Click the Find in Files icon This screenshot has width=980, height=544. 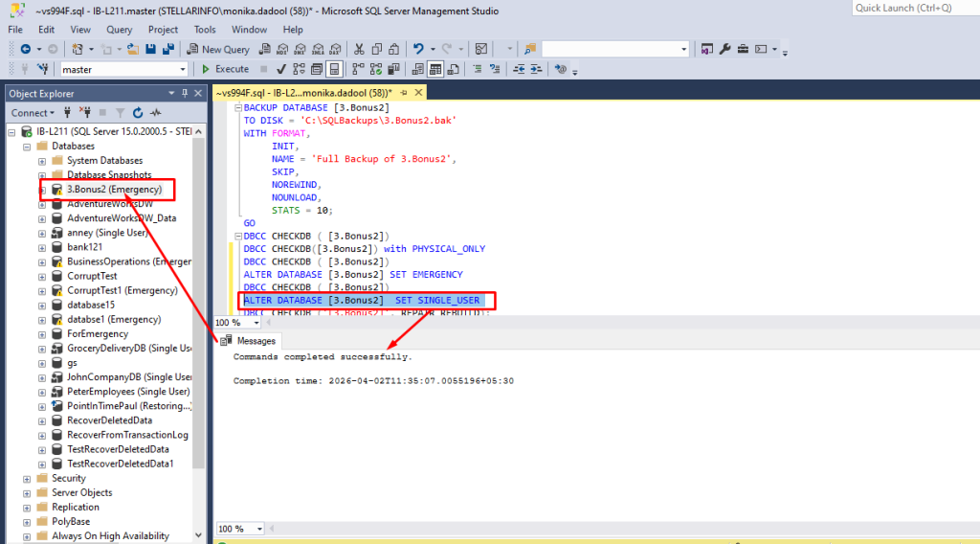click(x=530, y=50)
